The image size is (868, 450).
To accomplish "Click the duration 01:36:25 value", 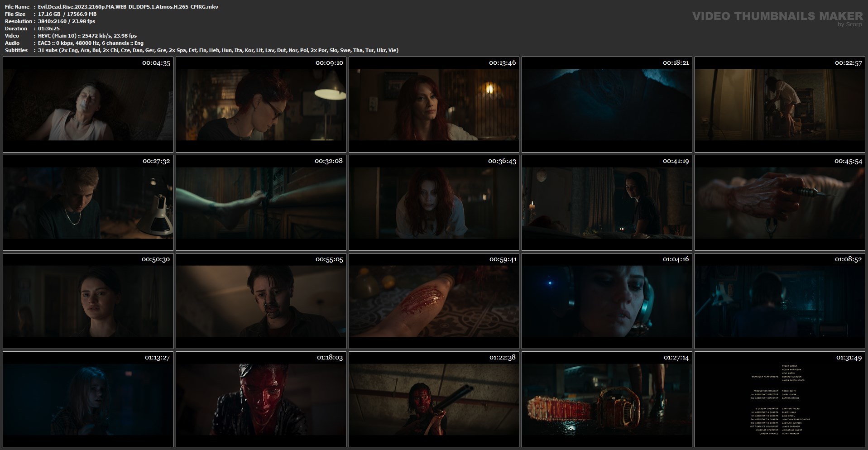I will point(49,29).
